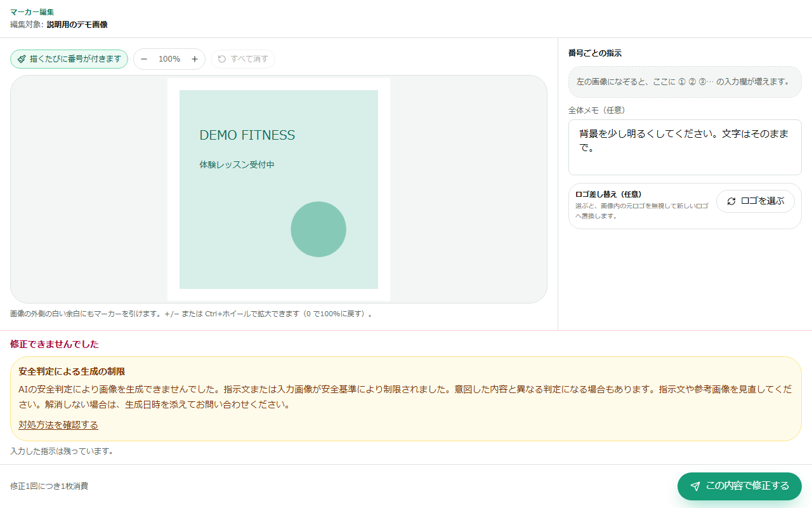Click the 左の画像になぞると placeholder hint box
Image resolution: width=812 pixels, height=508 pixels.
685,82
